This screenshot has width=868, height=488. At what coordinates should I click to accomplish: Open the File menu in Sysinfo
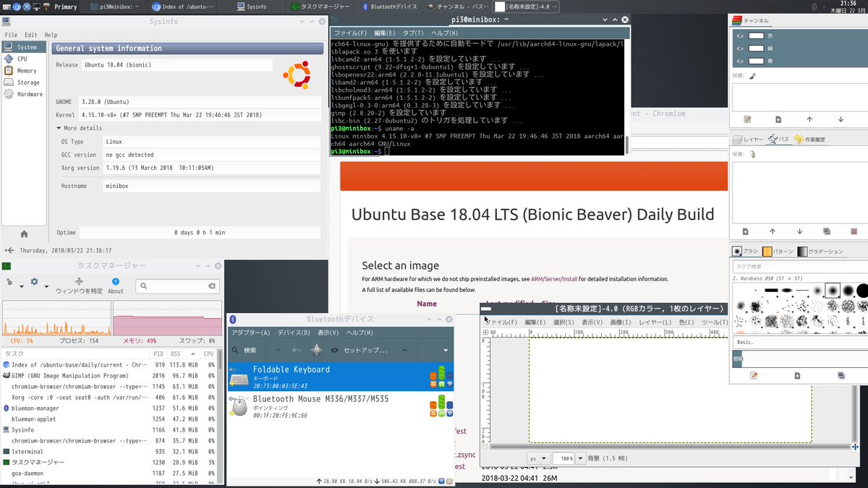pyautogui.click(x=11, y=35)
